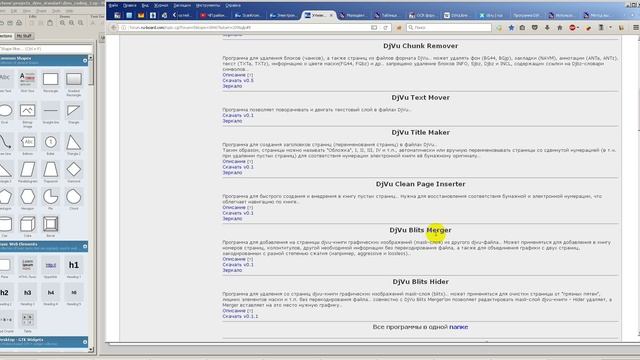Collapse the Desktop GTK Widgets collection
This screenshot has height=360, width=640.
(x=85, y=342)
